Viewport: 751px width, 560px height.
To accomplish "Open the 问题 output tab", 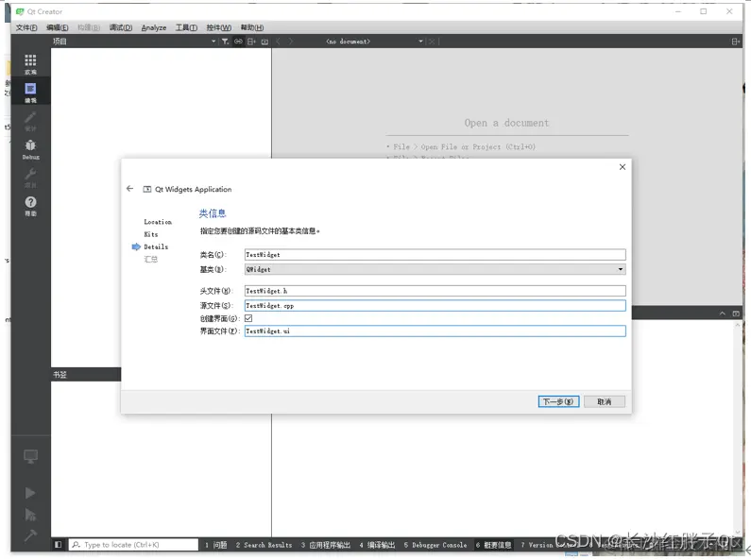I will click(216, 545).
